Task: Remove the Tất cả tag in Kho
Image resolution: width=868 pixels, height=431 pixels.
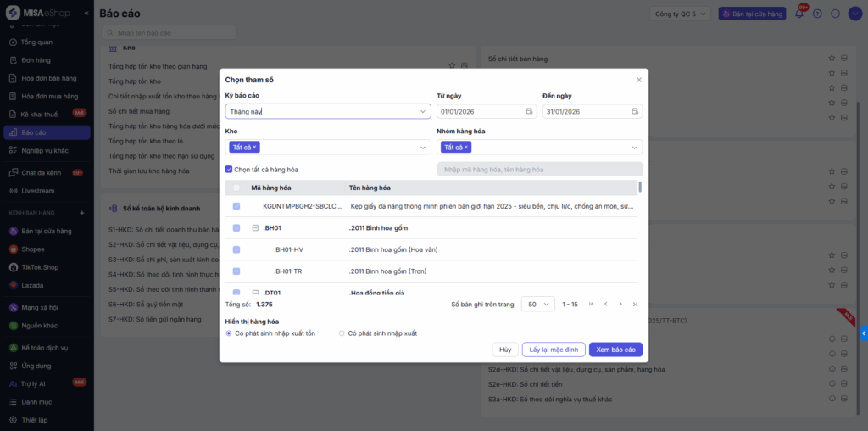Action: pyautogui.click(x=254, y=147)
